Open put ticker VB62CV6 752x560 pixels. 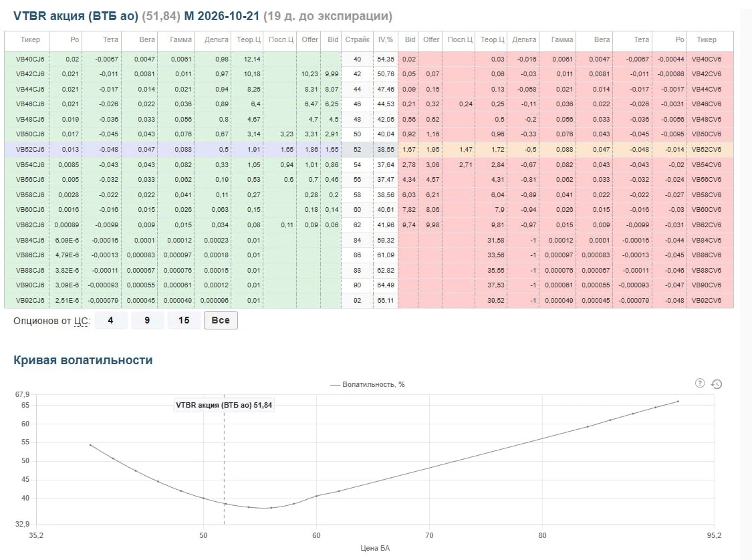(x=707, y=225)
